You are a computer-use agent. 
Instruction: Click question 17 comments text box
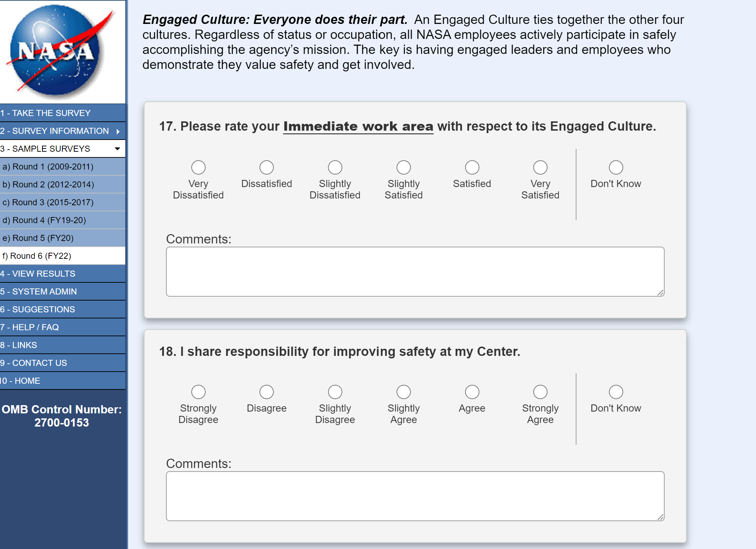pyautogui.click(x=415, y=272)
